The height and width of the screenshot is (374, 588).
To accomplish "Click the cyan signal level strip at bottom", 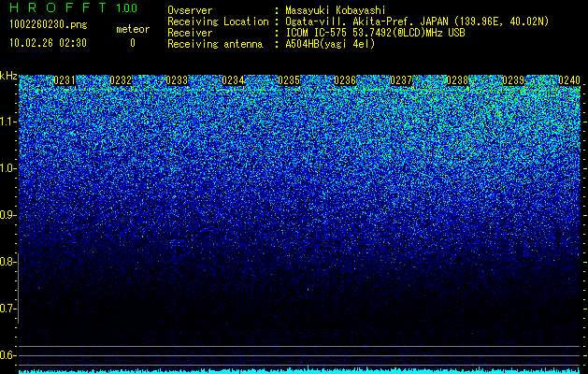I will coord(299,370).
